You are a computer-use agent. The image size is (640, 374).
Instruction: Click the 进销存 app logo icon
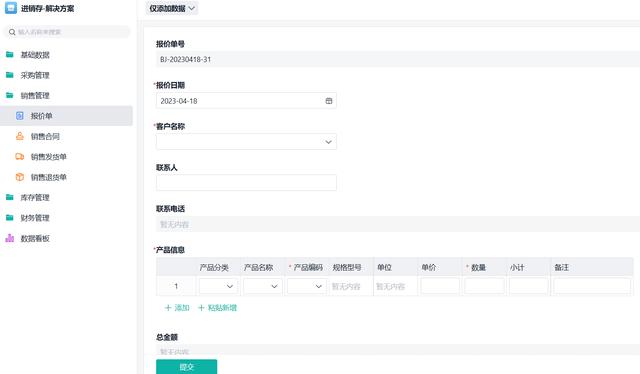[x=11, y=8]
